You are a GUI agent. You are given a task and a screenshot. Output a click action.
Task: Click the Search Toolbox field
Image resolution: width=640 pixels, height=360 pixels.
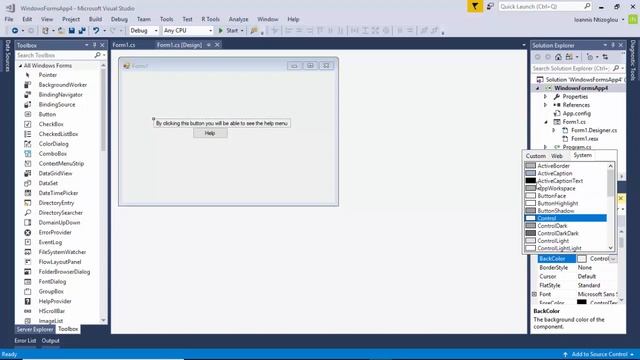tap(56, 55)
